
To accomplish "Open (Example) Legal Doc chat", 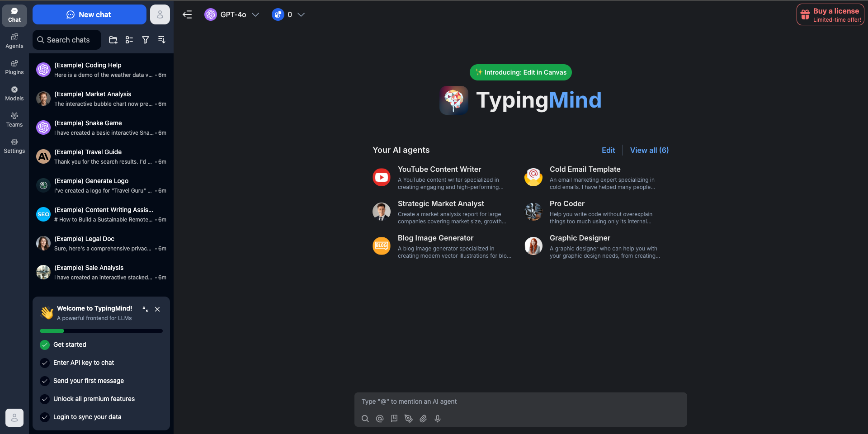I will pos(101,243).
